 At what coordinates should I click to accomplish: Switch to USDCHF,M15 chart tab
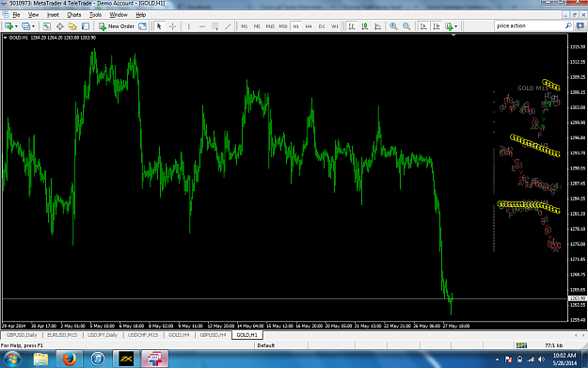click(x=143, y=335)
